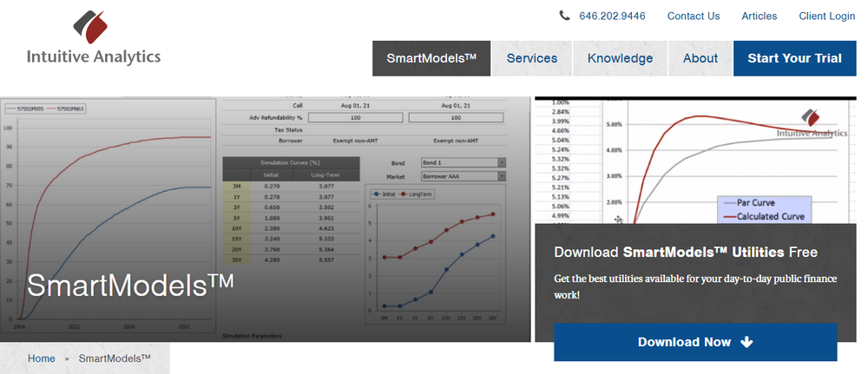Click the phone icon beside the number
The width and height of the screenshot is (868, 374).
pyautogui.click(x=565, y=16)
